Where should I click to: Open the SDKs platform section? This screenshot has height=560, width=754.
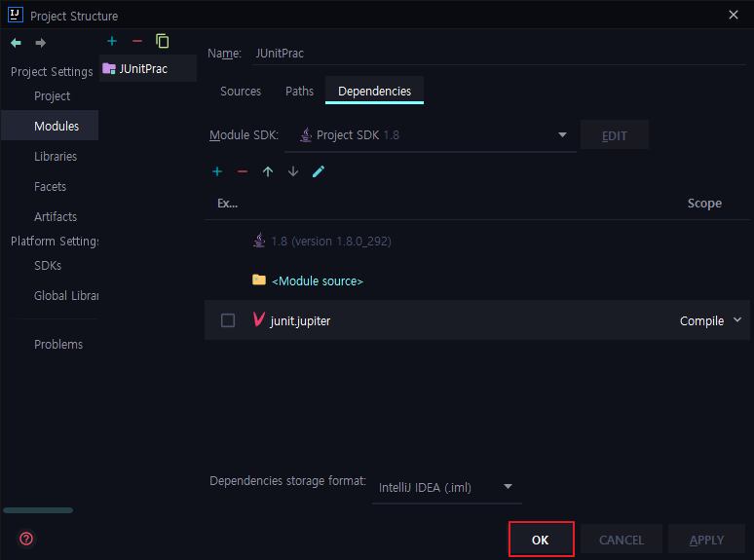(x=48, y=265)
